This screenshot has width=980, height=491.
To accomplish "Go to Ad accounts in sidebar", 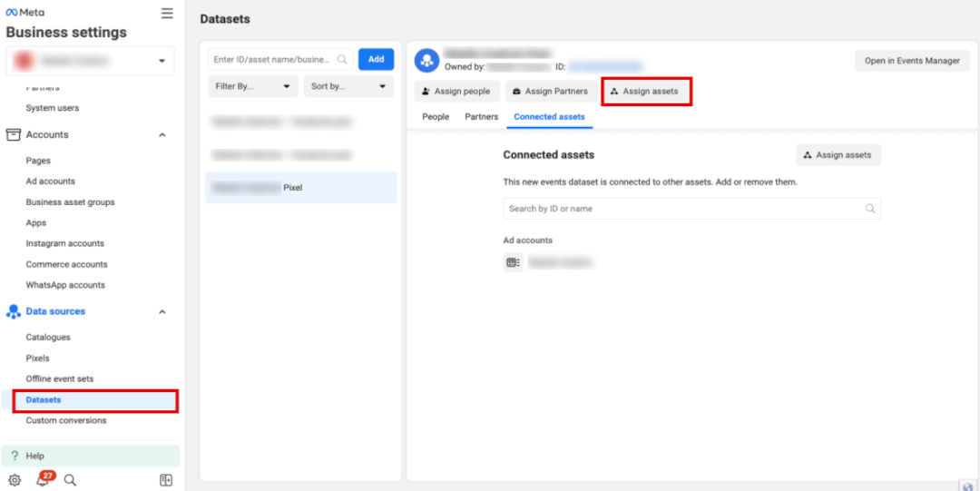I will (x=51, y=182).
